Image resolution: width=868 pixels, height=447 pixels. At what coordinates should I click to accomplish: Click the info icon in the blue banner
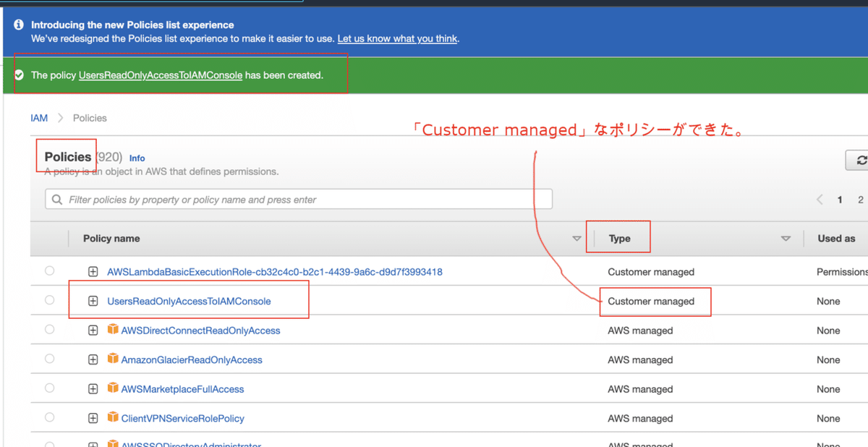(x=20, y=25)
